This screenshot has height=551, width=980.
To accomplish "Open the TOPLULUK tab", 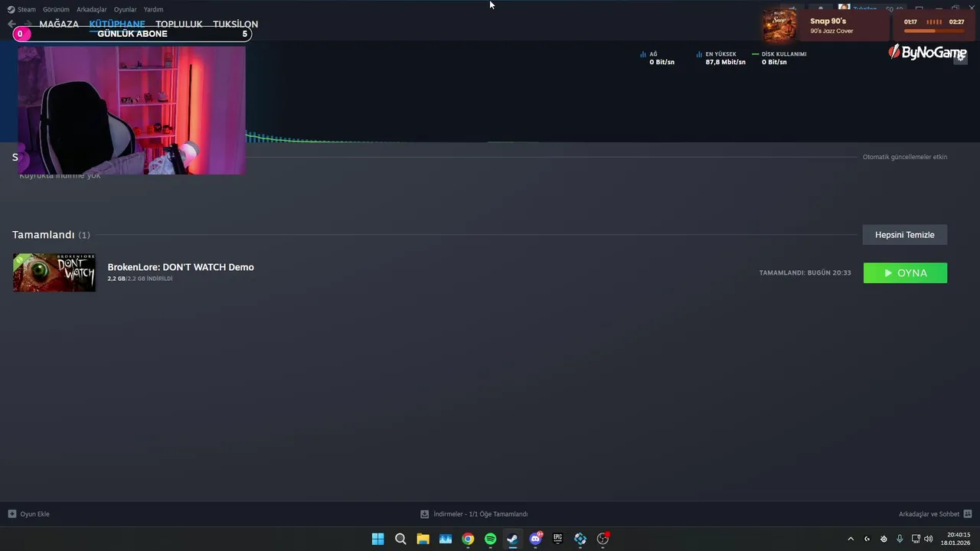I will [x=179, y=24].
